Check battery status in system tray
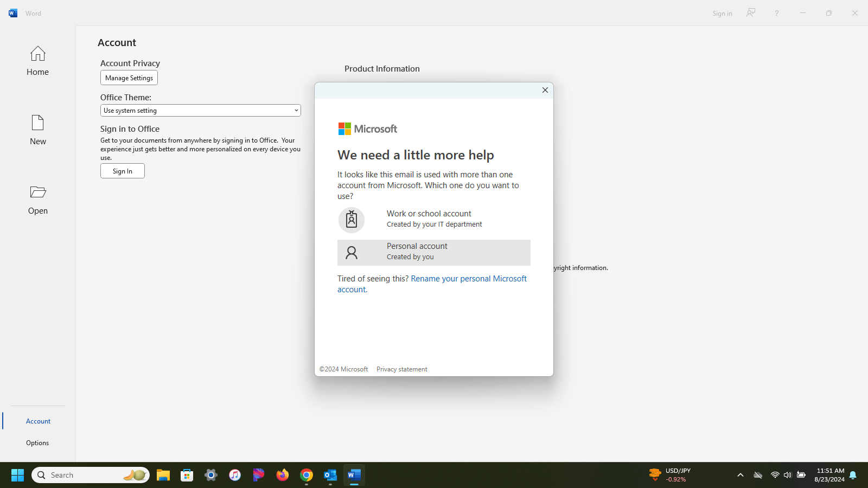 (x=801, y=475)
